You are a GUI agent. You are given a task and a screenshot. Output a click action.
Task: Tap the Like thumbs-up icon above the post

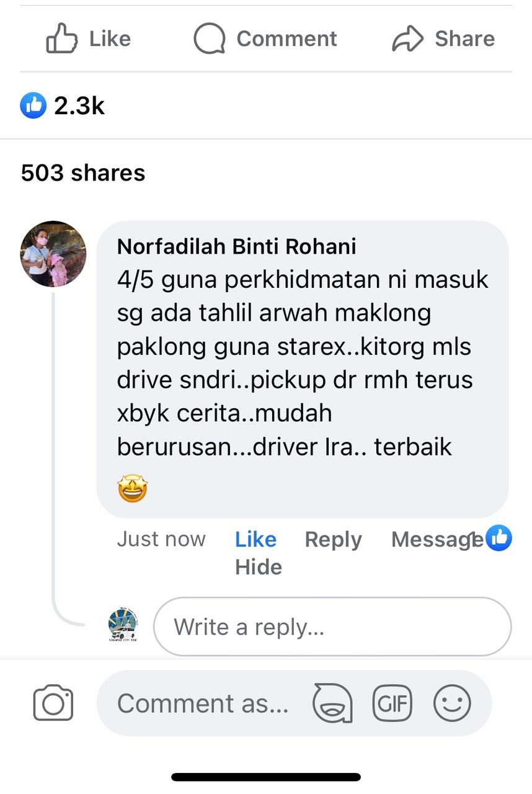click(x=61, y=38)
